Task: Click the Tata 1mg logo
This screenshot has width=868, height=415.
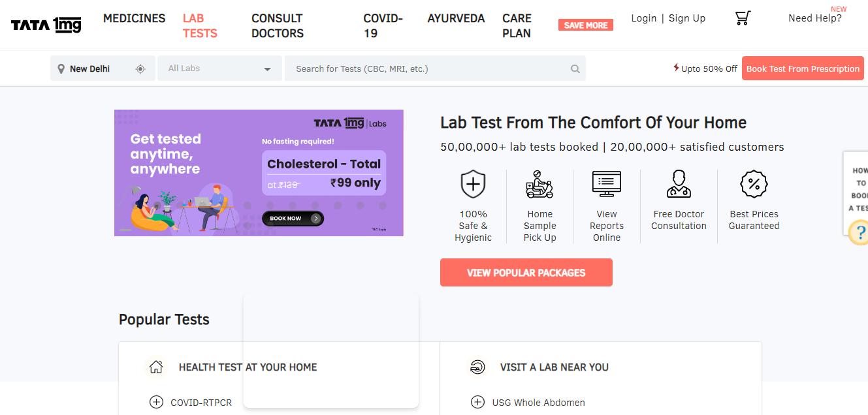Action: click(x=46, y=25)
